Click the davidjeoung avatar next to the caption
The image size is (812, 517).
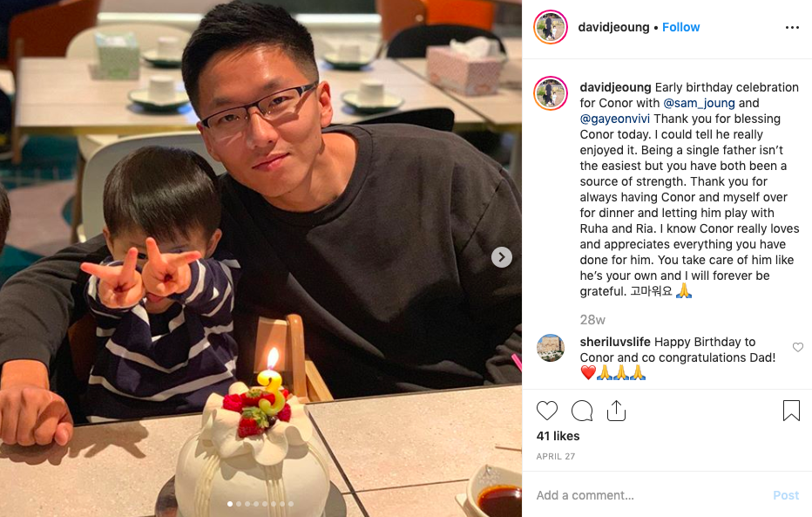point(551,93)
